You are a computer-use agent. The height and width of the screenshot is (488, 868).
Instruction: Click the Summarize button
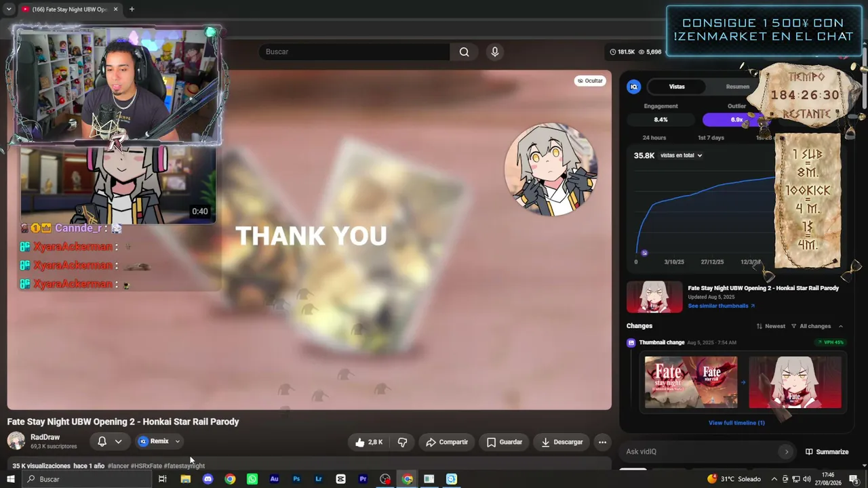[x=827, y=452]
